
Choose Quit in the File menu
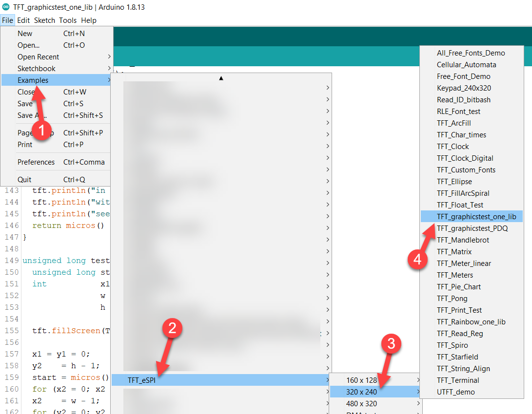[56, 180]
